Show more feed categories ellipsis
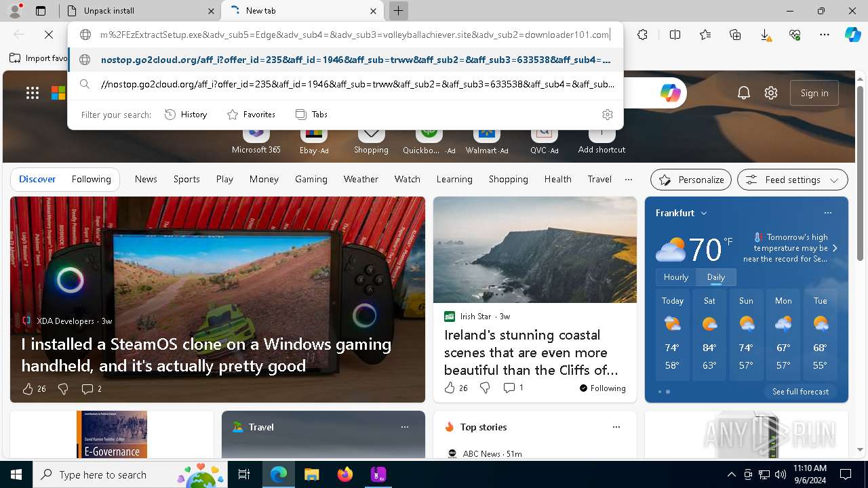868x488 pixels. pos(629,180)
